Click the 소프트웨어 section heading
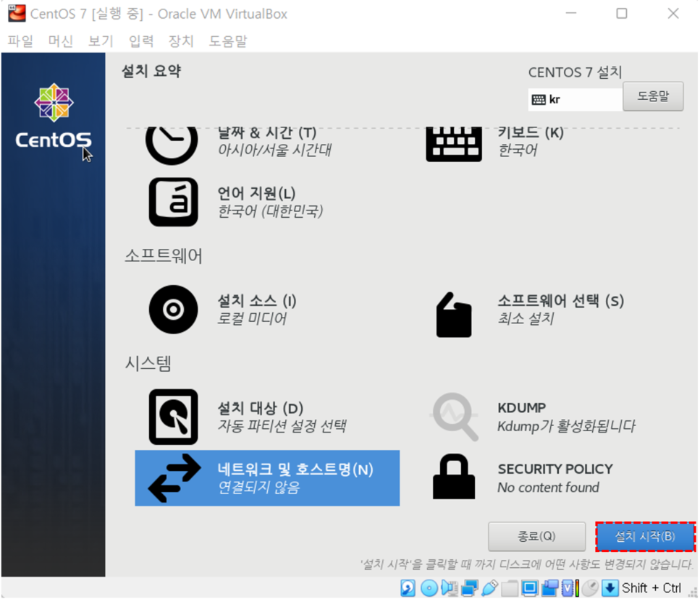Screen dimensions: 700x599 164,255
